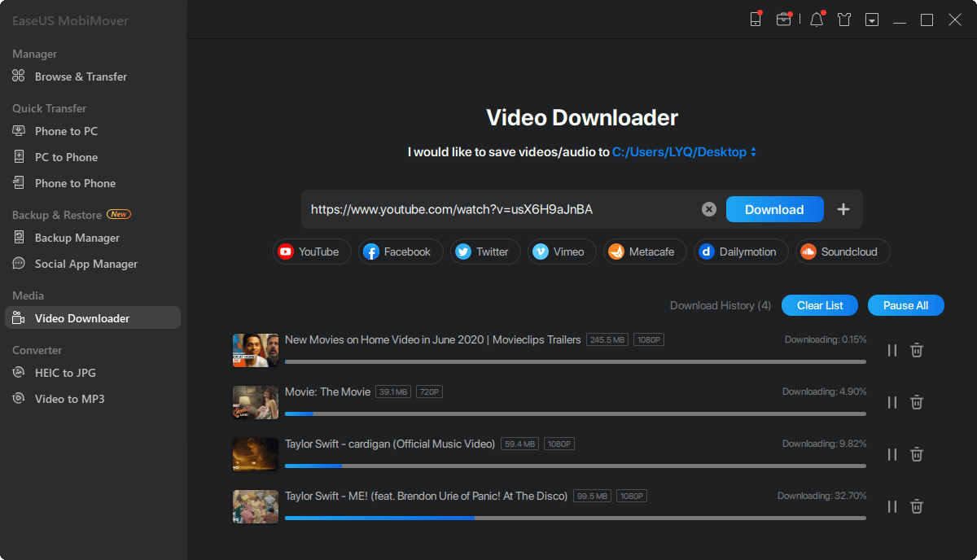Click the Movie: The Movie progress bar
The width and height of the screenshot is (977, 560).
tap(576, 413)
